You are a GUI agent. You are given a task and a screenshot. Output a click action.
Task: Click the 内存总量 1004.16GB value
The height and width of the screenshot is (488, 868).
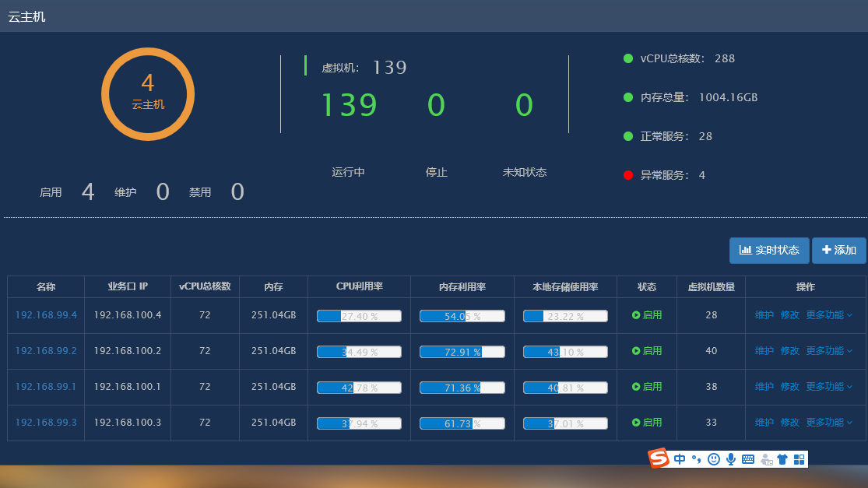click(728, 97)
